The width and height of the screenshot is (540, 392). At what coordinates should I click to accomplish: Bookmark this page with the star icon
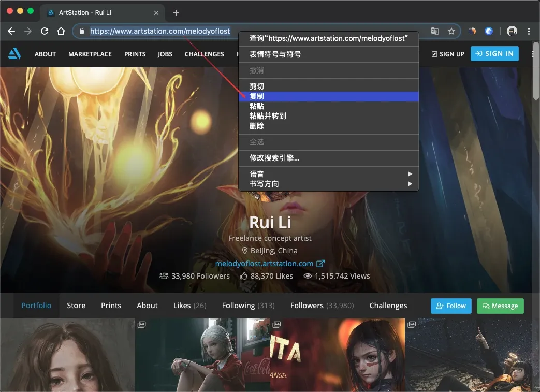point(451,32)
